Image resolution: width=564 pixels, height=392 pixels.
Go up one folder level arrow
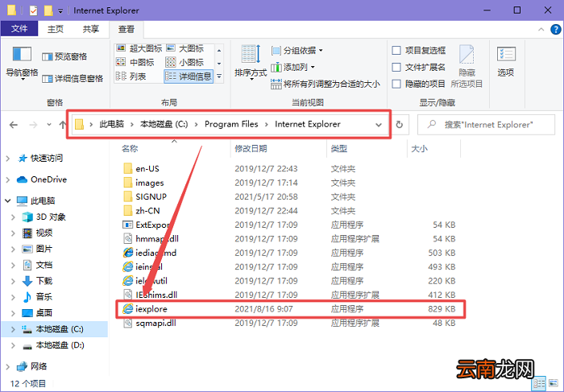[x=63, y=125]
